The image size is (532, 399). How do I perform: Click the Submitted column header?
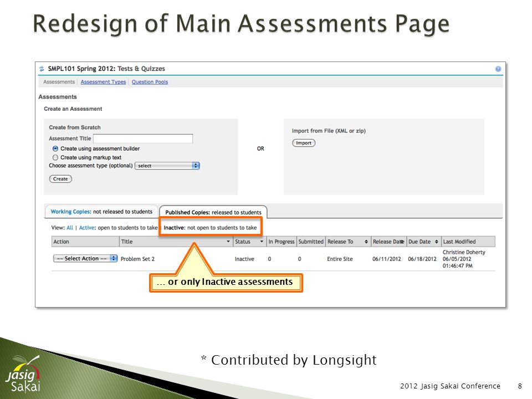[x=311, y=242]
